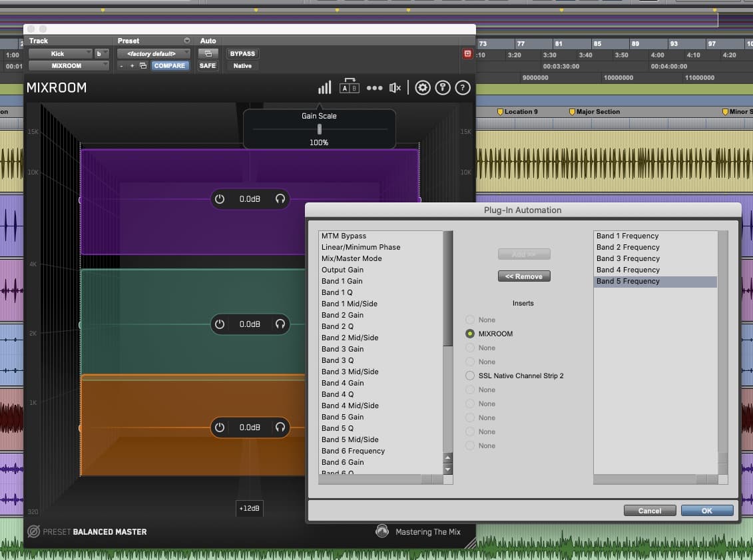Screen dimensions: 753x560
Task: Solo the purple band with headphones icon
Action: click(x=280, y=199)
